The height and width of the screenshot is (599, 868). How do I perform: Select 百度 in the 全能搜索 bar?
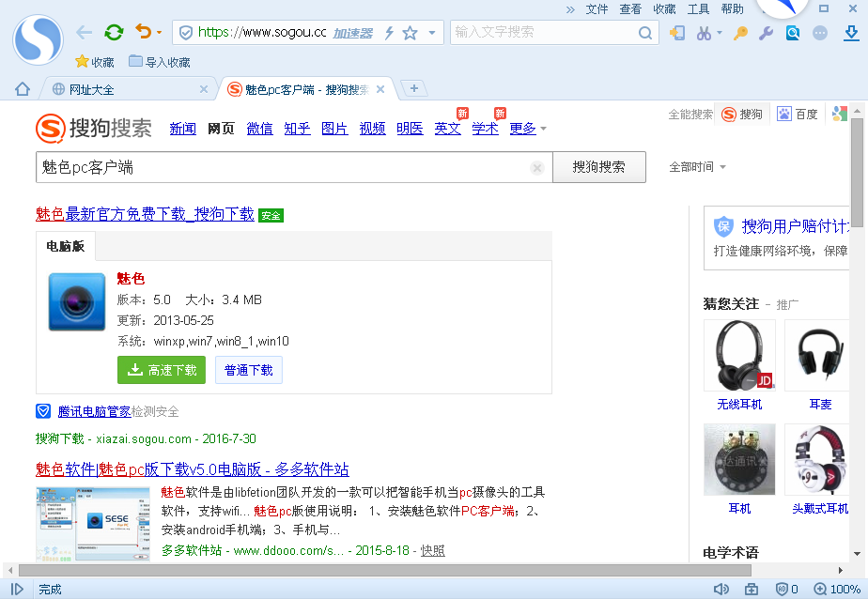click(798, 115)
